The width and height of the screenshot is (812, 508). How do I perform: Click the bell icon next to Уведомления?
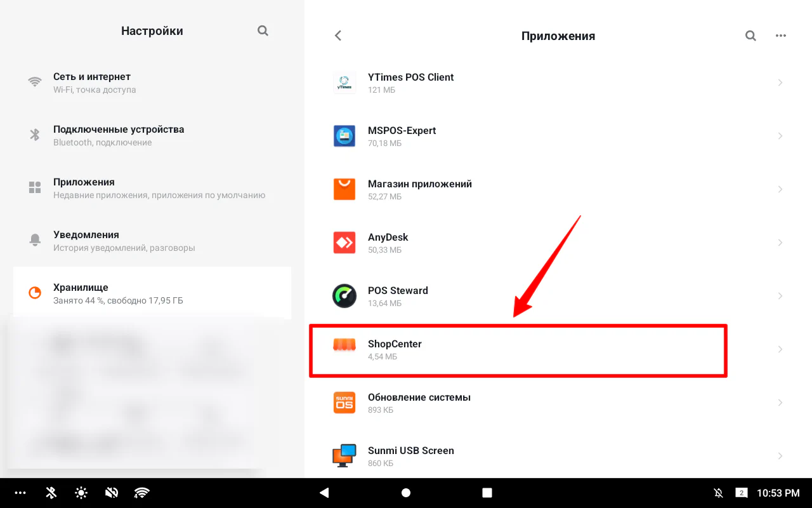(35, 240)
